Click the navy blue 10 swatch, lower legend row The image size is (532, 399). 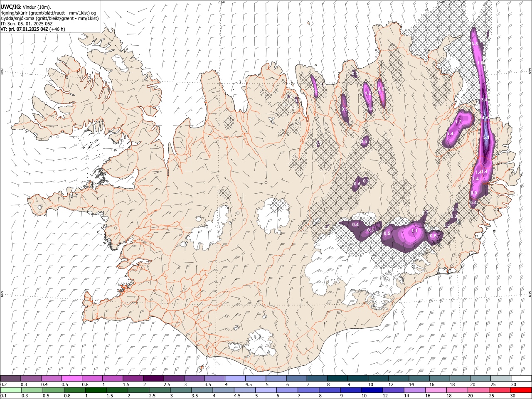point(372,390)
